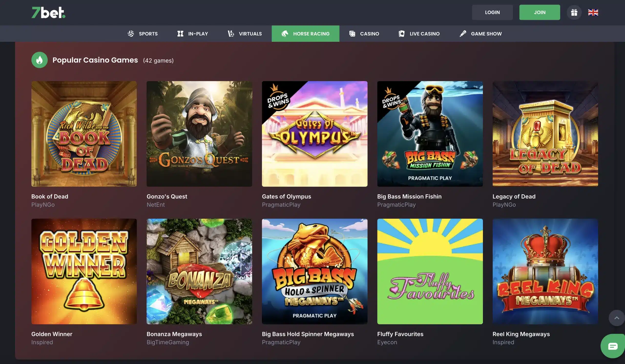Open the Game Show tab
Image resolution: width=625 pixels, height=364 pixels.
481,33
